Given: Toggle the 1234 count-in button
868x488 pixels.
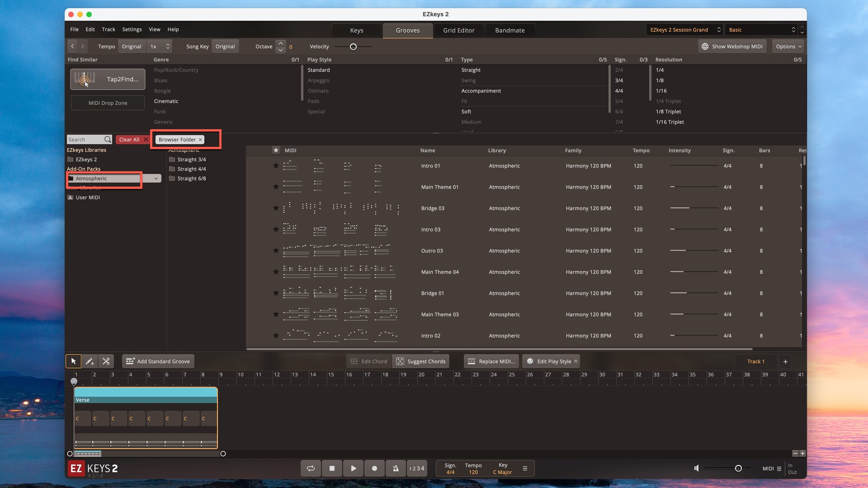Looking at the screenshot, I should pyautogui.click(x=416, y=469).
